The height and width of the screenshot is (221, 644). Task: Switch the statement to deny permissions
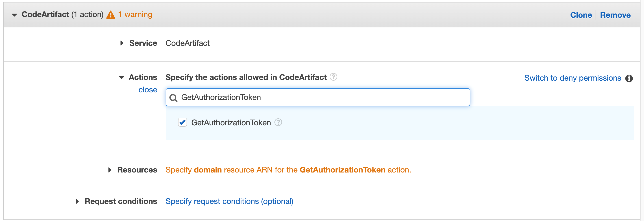(x=572, y=78)
